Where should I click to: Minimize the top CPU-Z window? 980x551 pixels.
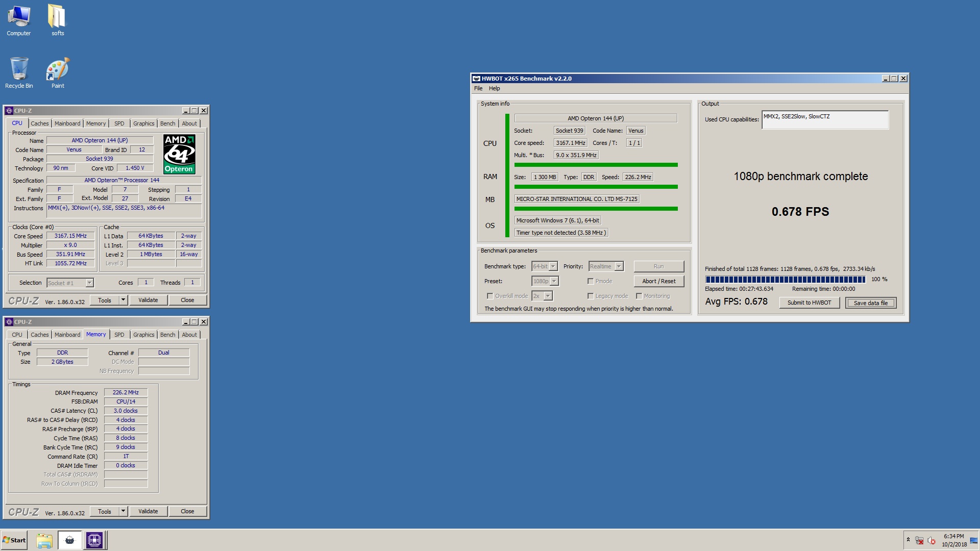[186, 111]
